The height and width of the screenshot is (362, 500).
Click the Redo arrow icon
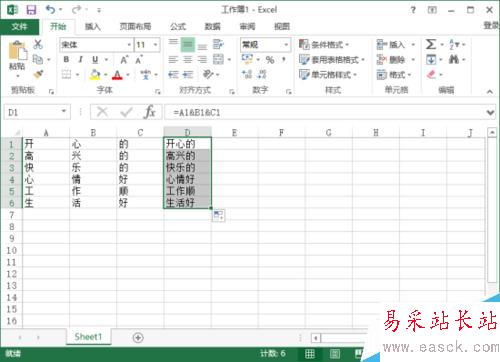(76, 10)
